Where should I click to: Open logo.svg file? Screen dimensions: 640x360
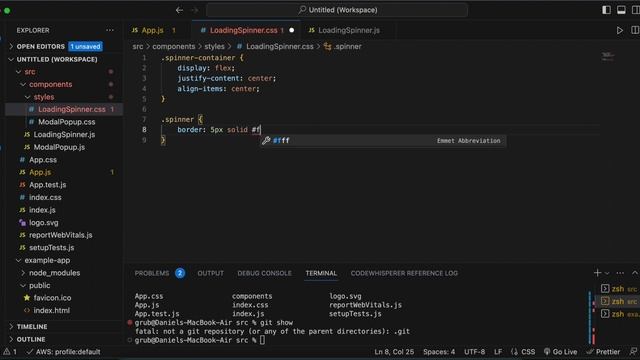44,223
